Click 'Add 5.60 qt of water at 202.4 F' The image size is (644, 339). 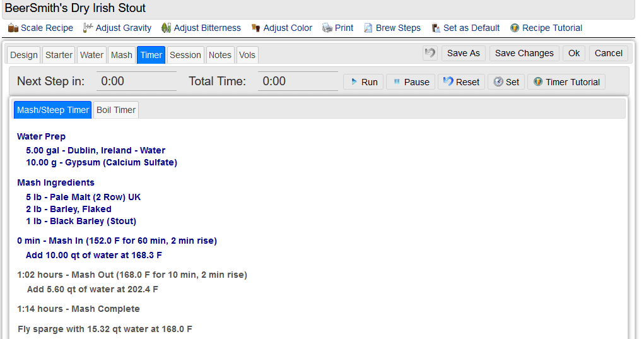(93, 289)
